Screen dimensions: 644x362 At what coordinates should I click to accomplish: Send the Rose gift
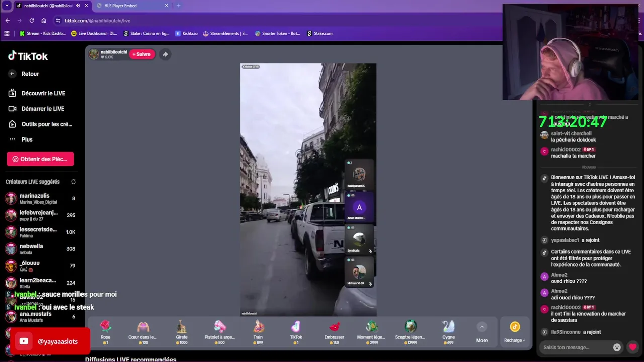(x=105, y=332)
